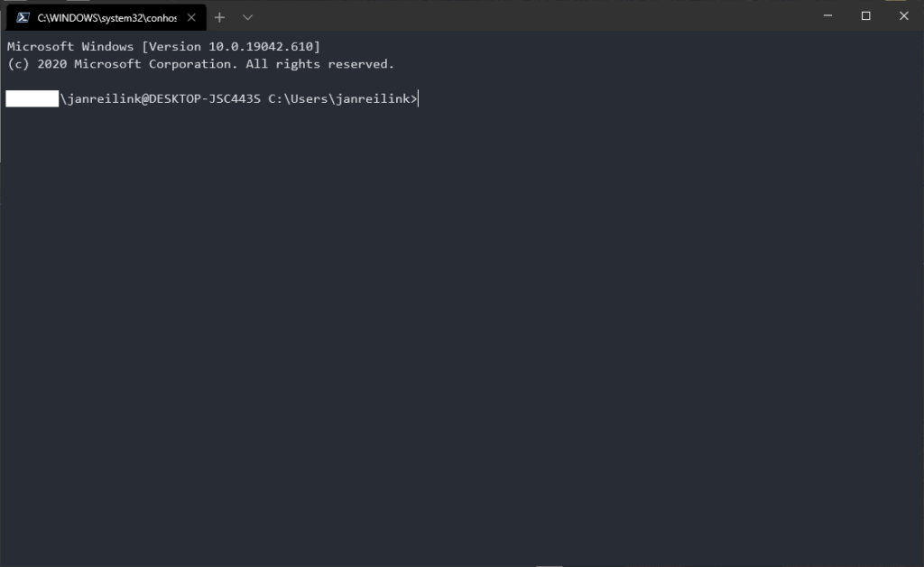The height and width of the screenshot is (567, 924).
Task: Close the Windows Terminal window
Action: tap(903, 15)
